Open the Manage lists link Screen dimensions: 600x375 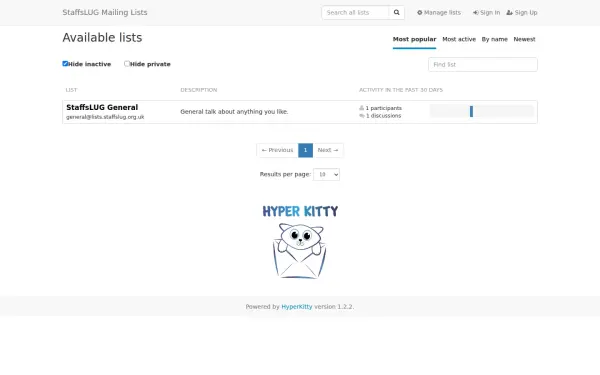pyautogui.click(x=439, y=13)
